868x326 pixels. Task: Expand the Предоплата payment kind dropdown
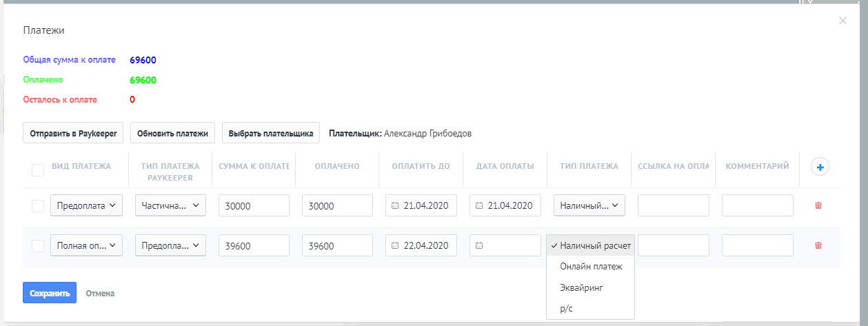pos(86,205)
